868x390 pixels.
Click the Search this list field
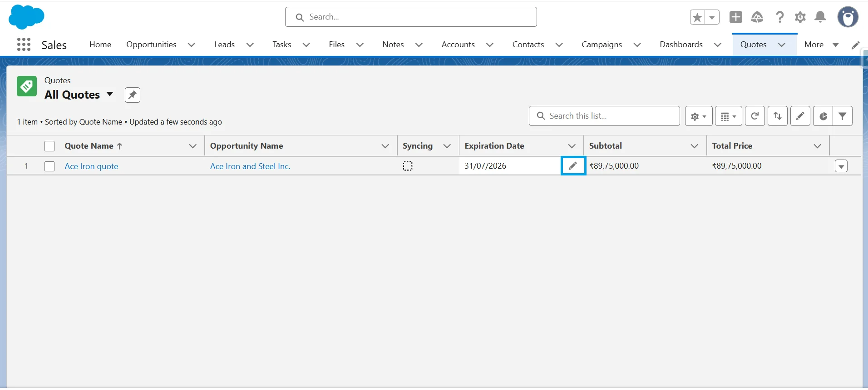point(604,116)
